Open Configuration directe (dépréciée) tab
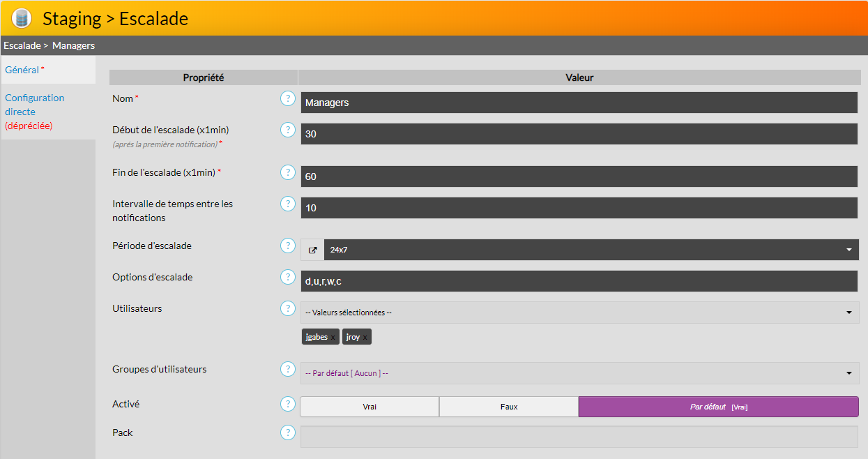This screenshot has width=868, height=459. pyautogui.click(x=34, y=112)
